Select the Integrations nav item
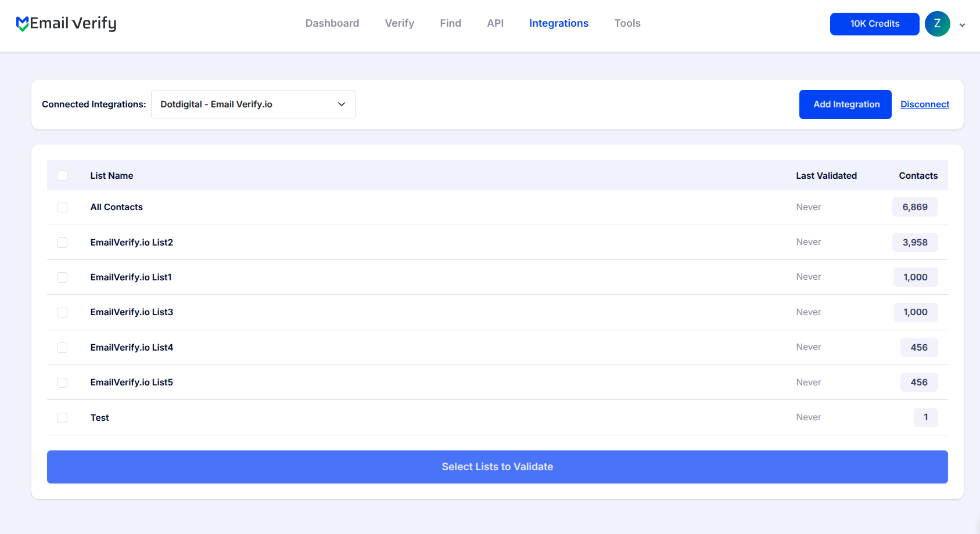This screenshot has width=980, height=534. (x=559, y=23)
